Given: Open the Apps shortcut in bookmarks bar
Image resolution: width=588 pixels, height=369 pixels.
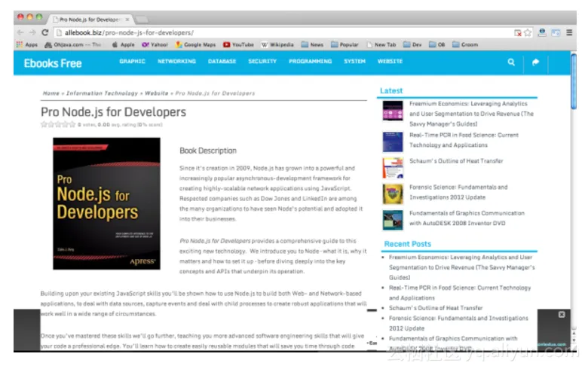Looking at the screenshot, I should coord(26,44).
